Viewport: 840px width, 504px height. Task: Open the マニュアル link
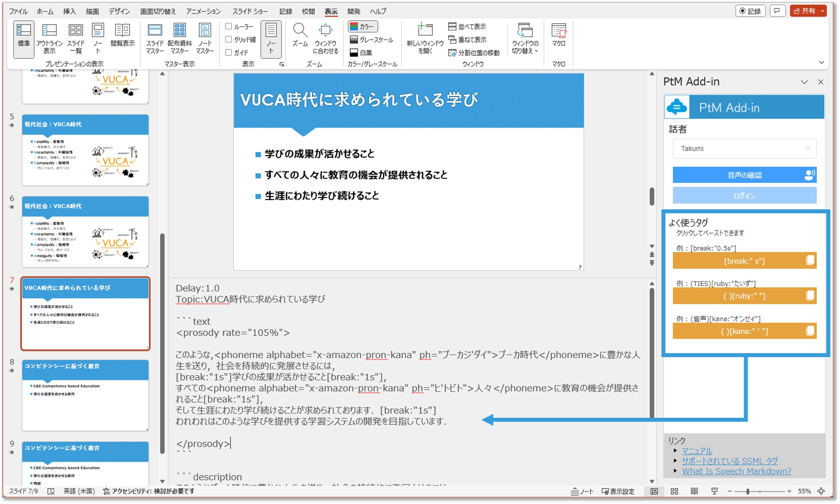click(697, 451)
